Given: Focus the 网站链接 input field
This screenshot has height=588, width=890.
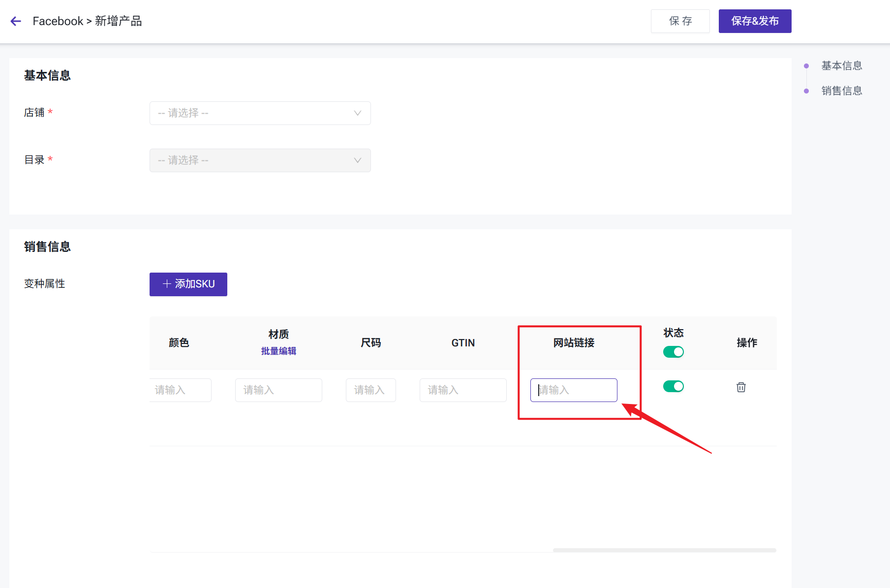Looking at the screenshot, I should [x=574, y=390].
